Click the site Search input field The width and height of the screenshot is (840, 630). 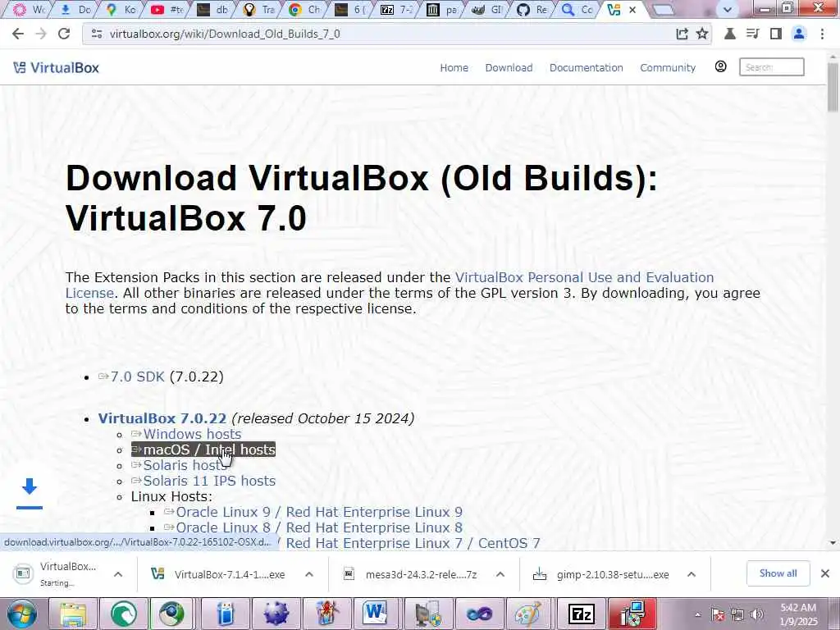(771, 67)
